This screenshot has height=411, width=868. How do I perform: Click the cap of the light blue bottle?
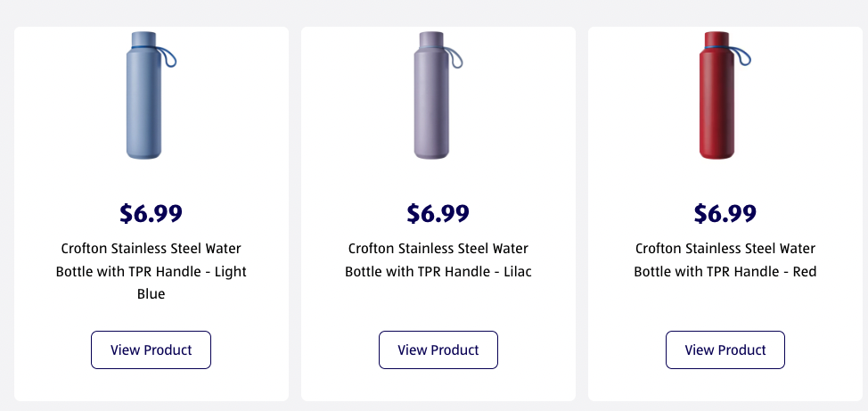[143, 39]
